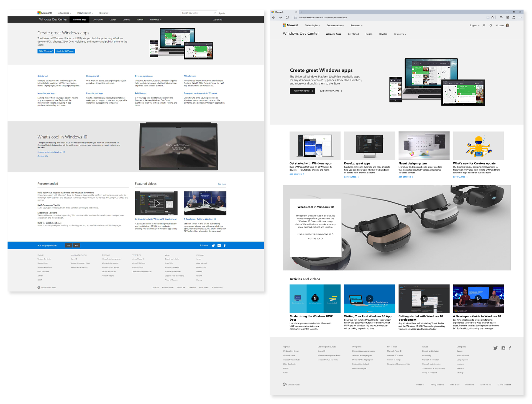
Task: Click the browser Back arrow in right window
Action: click(x=274, y=17)
